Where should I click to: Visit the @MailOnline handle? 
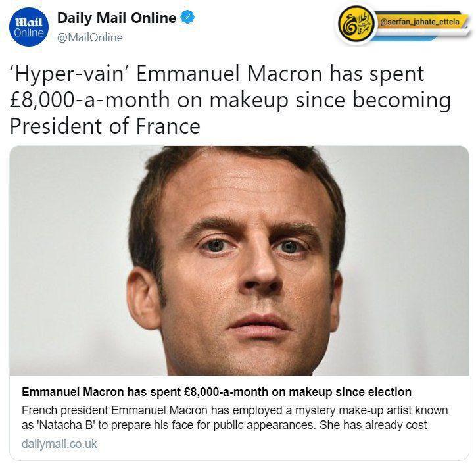click(x=90, y=37)
